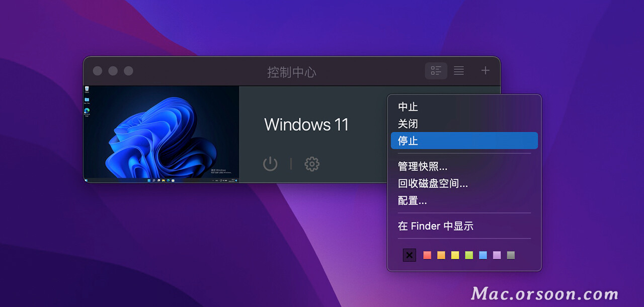Image resolution: width=644 pixels, height=307 pixels.
Task: Close the Control Center window
Action: (98, 71)
